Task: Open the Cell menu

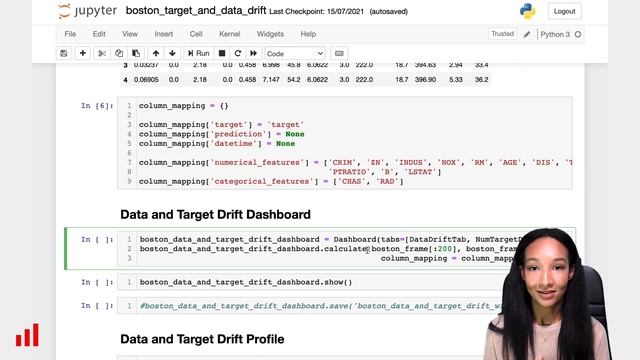Action: tap(196, 34)
